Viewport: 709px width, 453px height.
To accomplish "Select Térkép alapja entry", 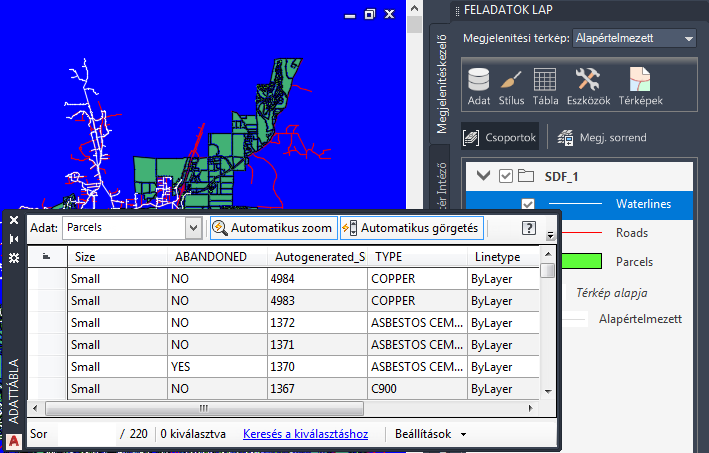I will click(611, 293).
